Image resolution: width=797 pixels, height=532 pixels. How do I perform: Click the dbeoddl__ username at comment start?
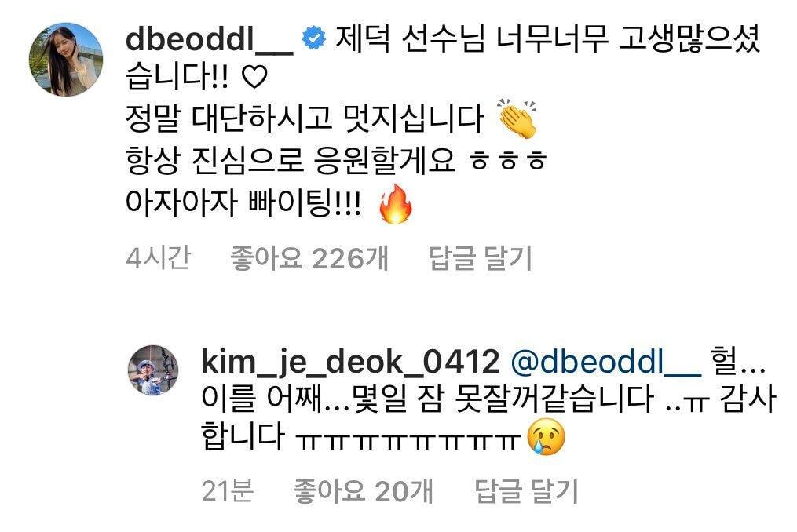click(210, 38)
